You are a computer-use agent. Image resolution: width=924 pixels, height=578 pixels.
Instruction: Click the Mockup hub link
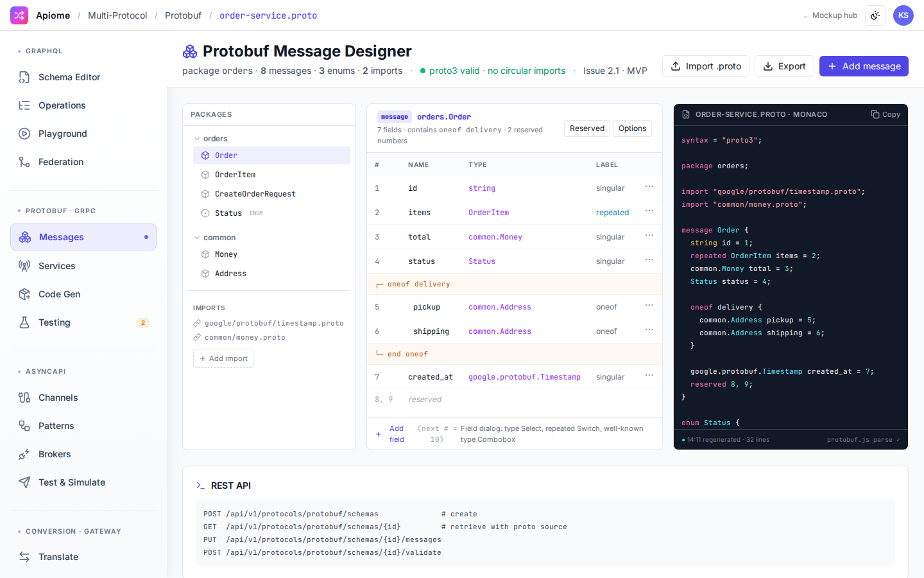click(830, 15)
